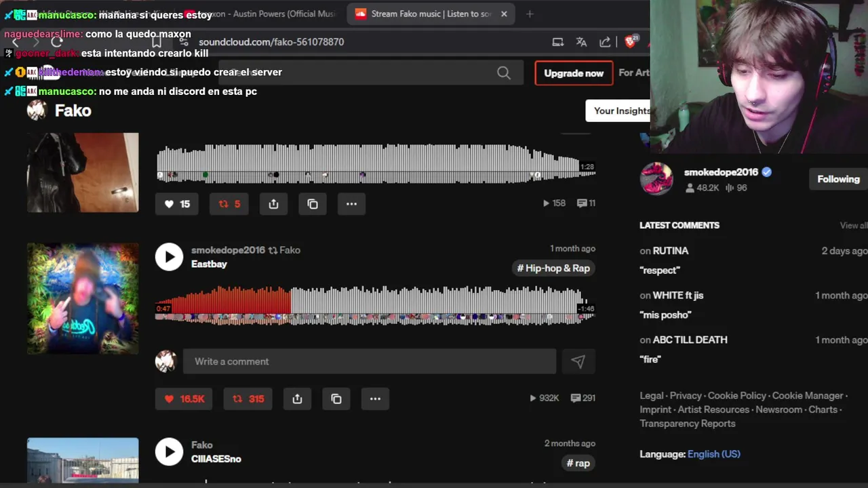Play the Eastbay track
The height and width of the screenshot is (488, 868).
coord(169,257)
